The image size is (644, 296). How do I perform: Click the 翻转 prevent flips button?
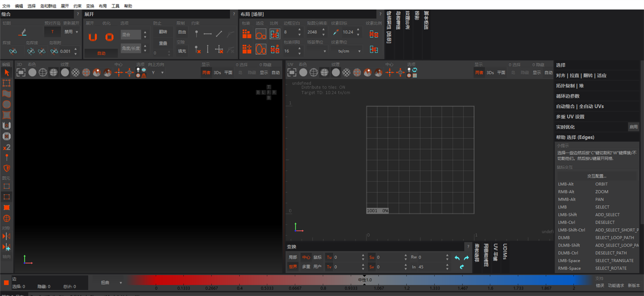click(x=163, y=32)
